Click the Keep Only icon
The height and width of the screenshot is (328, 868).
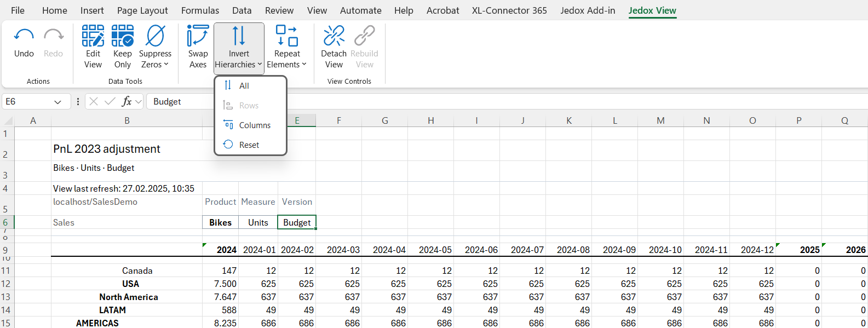click(123, 36)
